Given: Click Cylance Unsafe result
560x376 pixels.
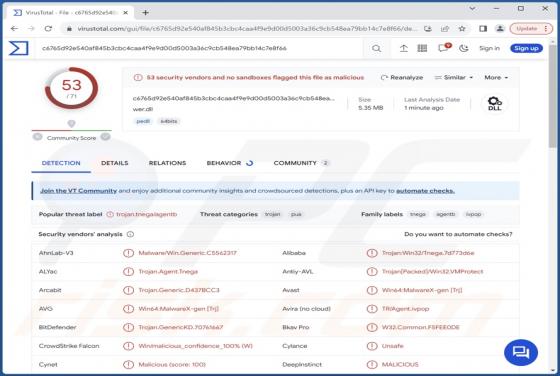Looking at the screenshot, I should [x=392, y=346].
